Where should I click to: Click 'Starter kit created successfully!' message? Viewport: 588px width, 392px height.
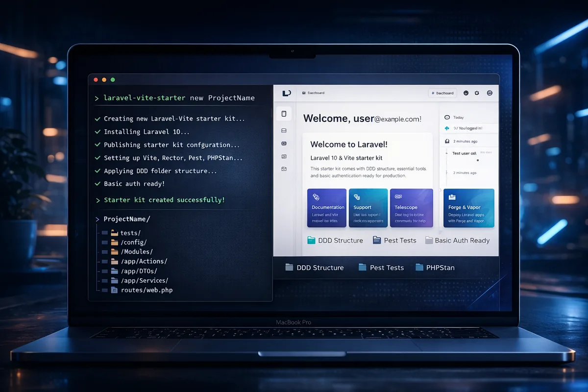[164, 200]
